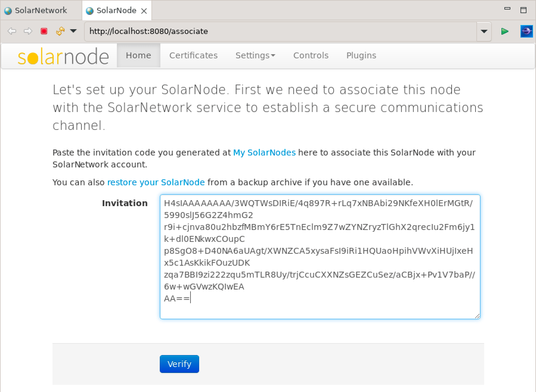Open the Controls page
536x392 pixels.
pyautogui.click(x=311, y=55)
